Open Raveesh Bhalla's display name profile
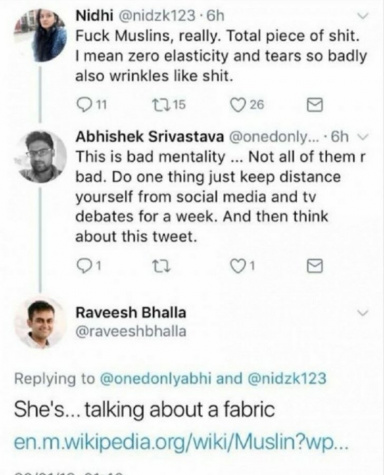The width and height of the screenshot is (384, 475). tap(131, 313)
